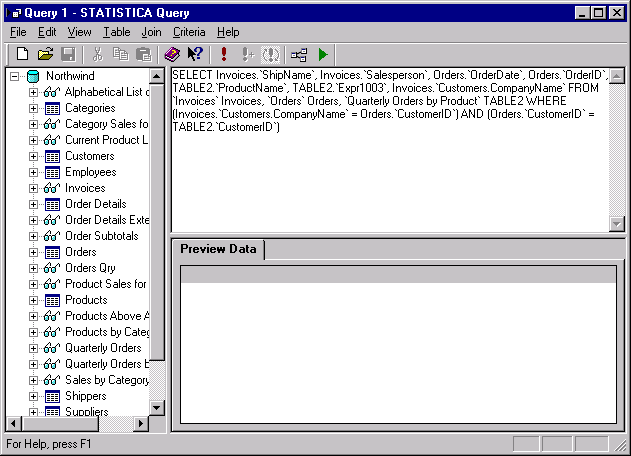Click the tree's horizontal scroll right arrow
The height and width of the screenshot is (456, 631).
click(141, 424)
